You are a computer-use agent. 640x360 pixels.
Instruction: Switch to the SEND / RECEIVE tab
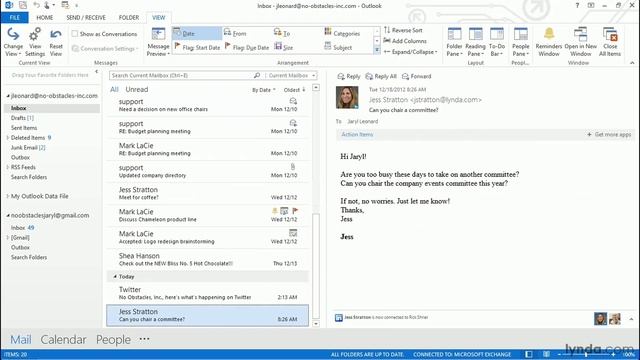coord(86,18)
